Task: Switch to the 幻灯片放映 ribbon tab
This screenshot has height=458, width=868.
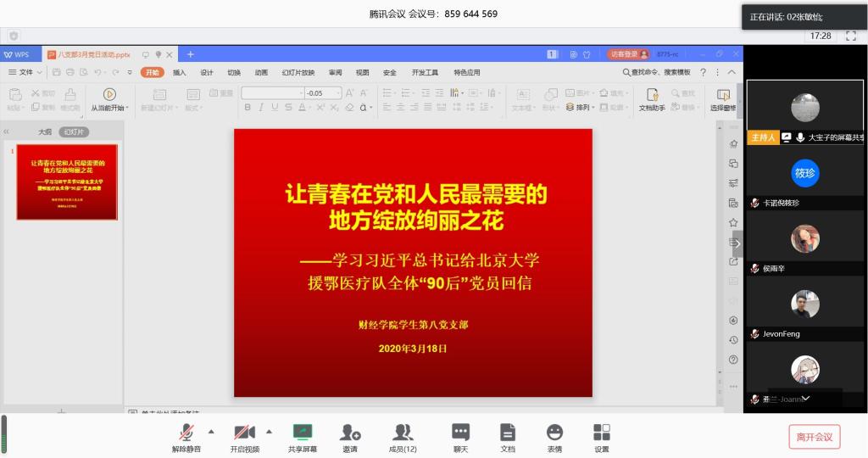Action: click(298, 73)
